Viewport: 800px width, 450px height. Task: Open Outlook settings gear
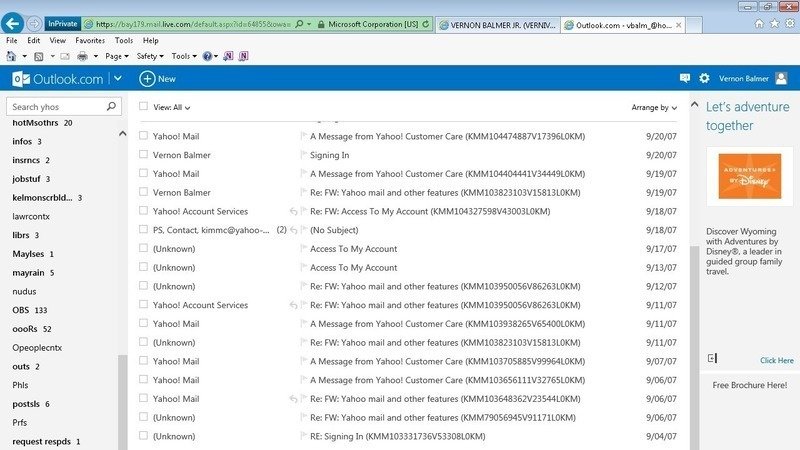pos(705,78)
